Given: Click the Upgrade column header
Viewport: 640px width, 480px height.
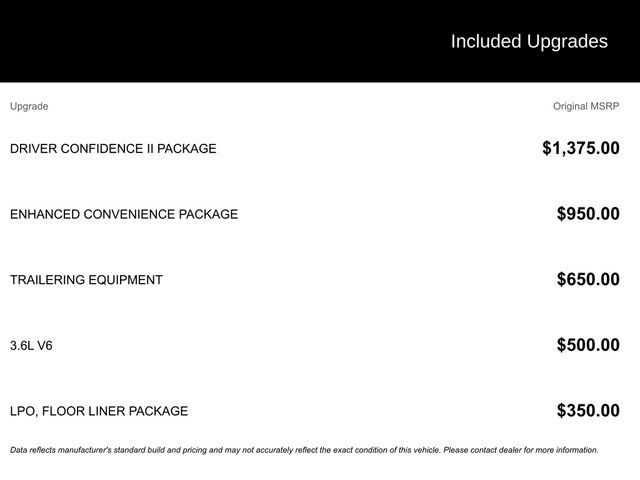Looking at the screenshot, I should 29,106.
